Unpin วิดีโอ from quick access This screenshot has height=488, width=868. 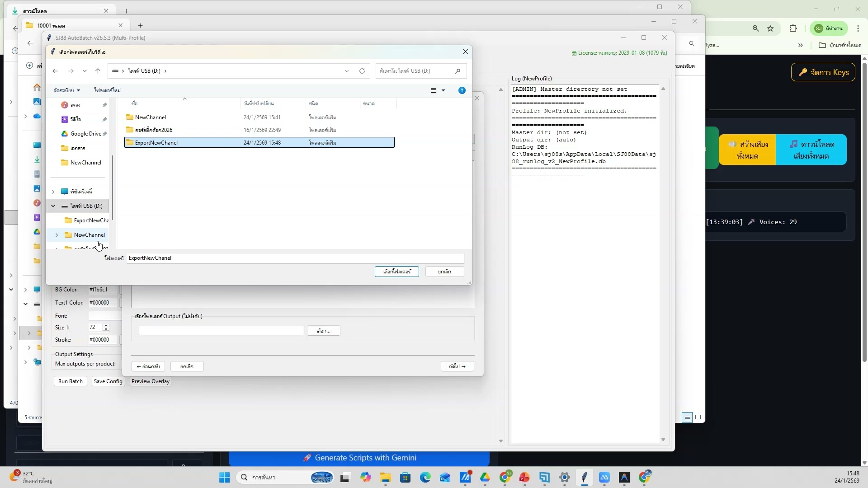104,119
